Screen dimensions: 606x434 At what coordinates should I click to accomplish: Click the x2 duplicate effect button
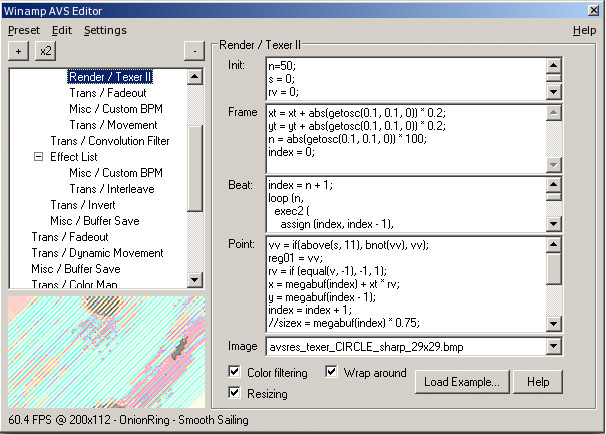46,51
